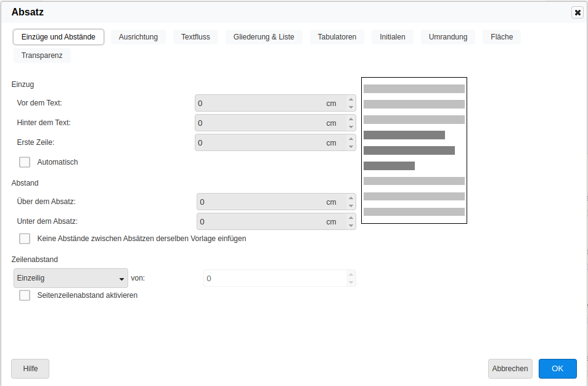The height and width of the screenshot is (386, 588).
Task: Open Hilfe for this dialog
Action: coord(30,369)
